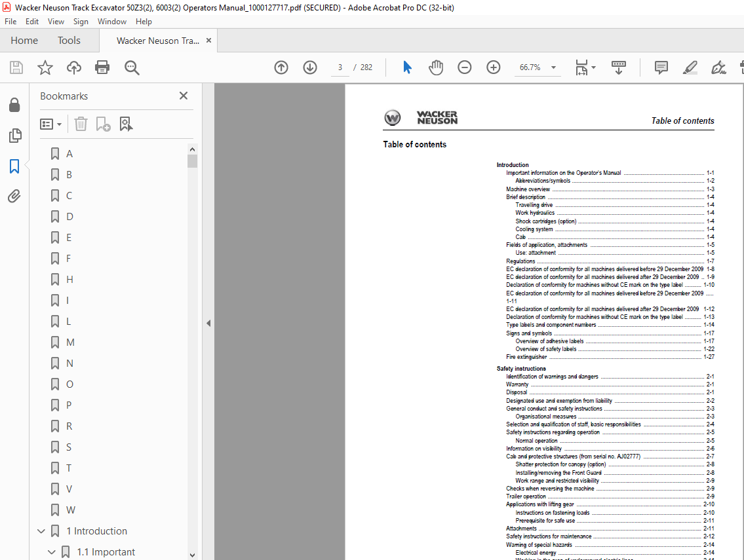Select bookmark H
The height and width of the screenshot is (560, 744).
69,279
